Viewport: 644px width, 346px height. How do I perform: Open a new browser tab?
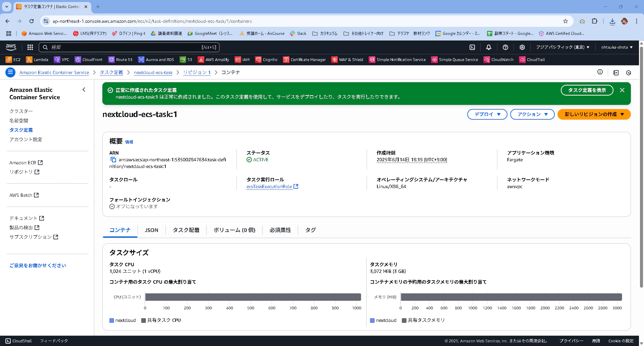tap(98, 7)
